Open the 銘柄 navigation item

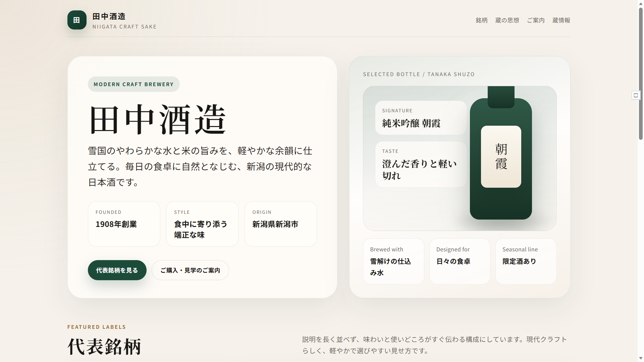coord(481,20)
